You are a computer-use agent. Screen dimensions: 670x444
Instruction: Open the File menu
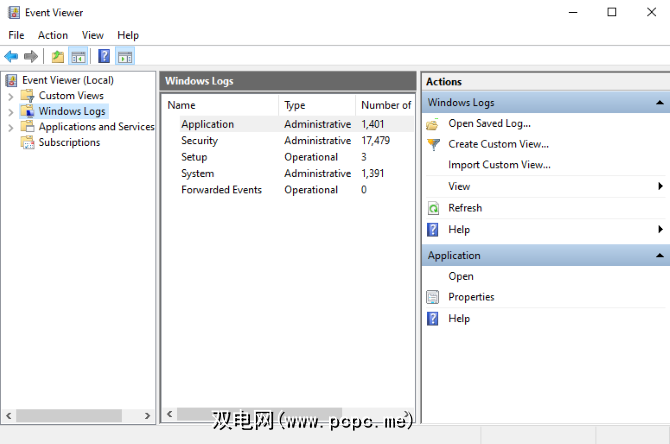tap(16, 35)
